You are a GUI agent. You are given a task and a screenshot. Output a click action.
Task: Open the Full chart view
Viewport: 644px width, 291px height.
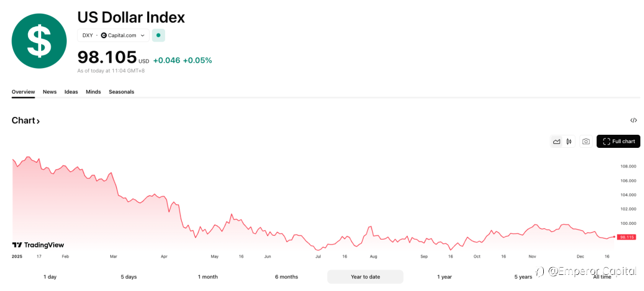point(618,141)
